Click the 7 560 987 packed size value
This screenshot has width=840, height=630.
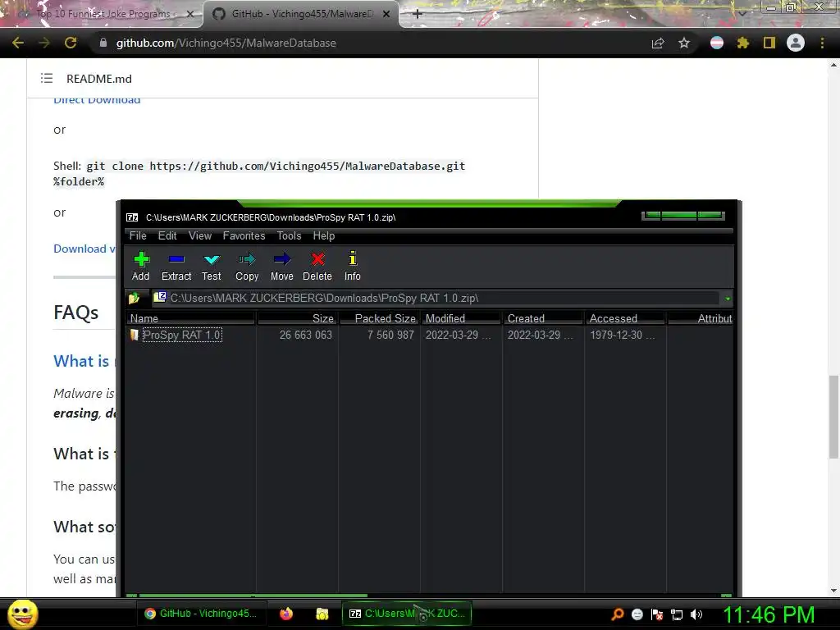pyautogui.click(x=390, y=335)
